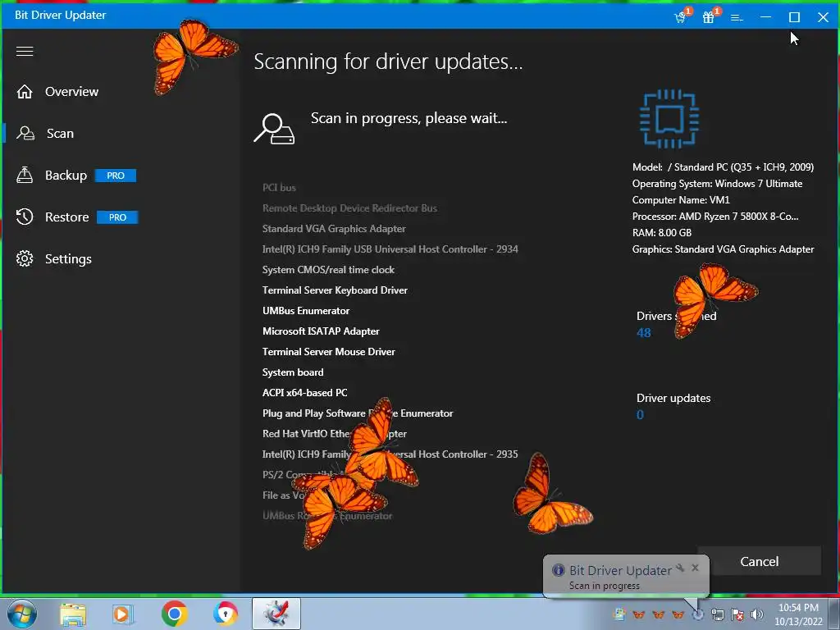Select 'Terminal Server Mouse Driver' entry
Screen dimensions: 840x630
pos(328,352)
